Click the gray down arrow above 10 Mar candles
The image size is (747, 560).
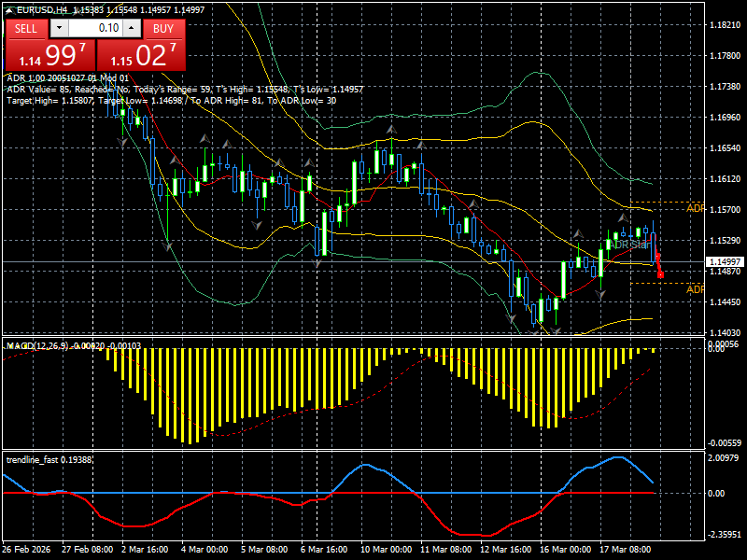point(390,129)
